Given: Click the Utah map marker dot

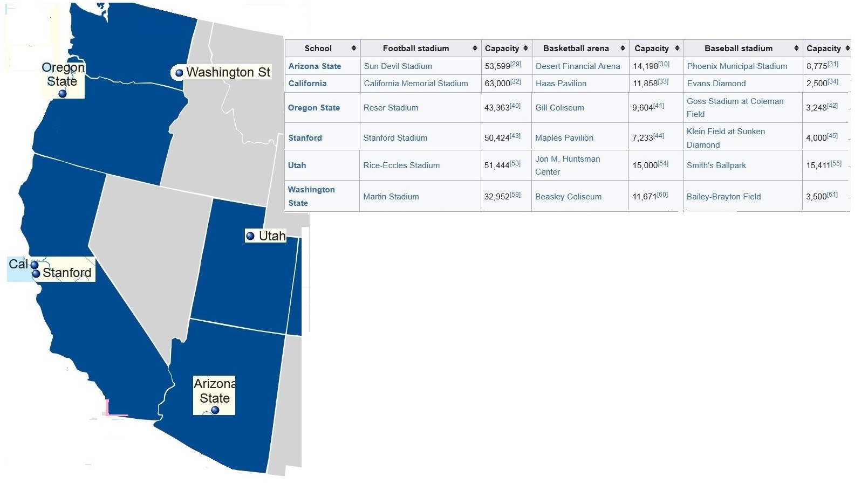Looking at the screenshot, I should tap(250, 236).
